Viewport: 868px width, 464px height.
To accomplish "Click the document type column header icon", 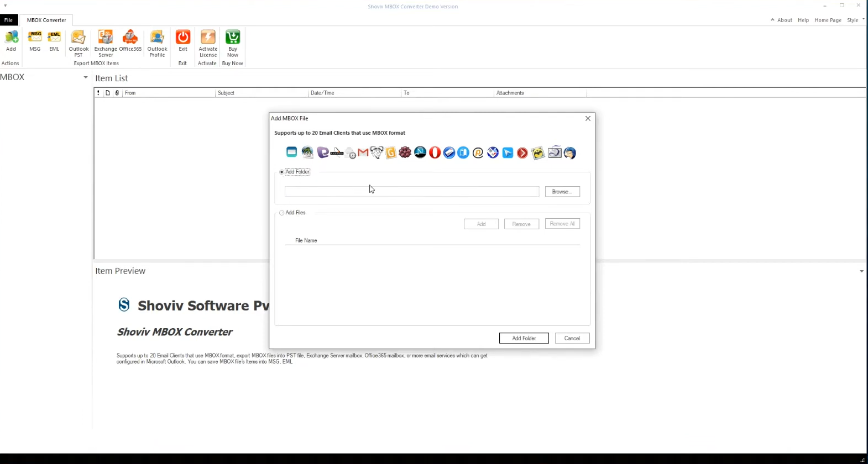I will 108,93.
